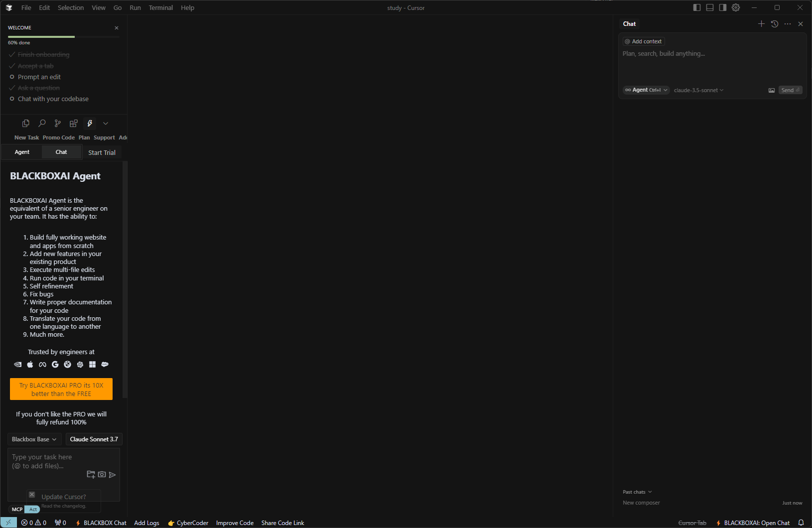The width and height of the screenshot is (812, 528).
Task: Click the onboarding progress bar
Action: tap(64, 37)
